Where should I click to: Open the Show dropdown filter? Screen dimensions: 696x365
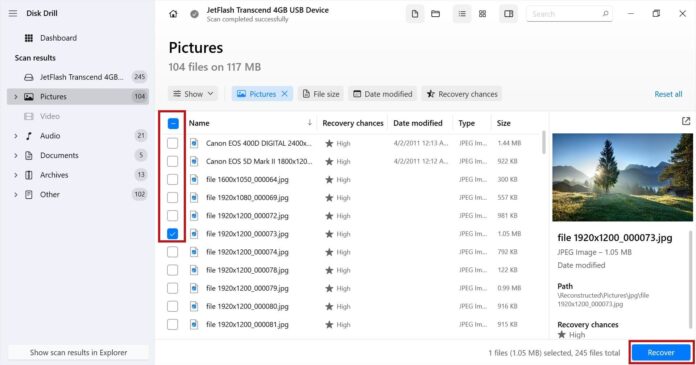(x=193, y=94)
